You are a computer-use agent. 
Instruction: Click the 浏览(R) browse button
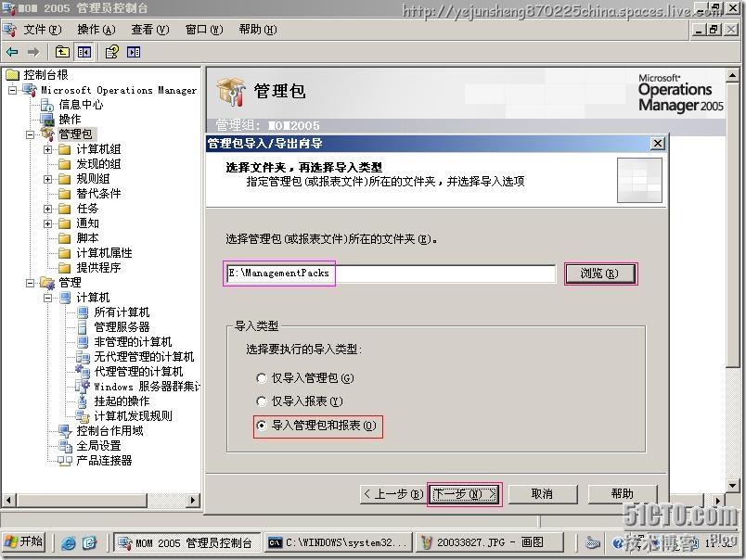pyautogui.click(x=600, y=274)
